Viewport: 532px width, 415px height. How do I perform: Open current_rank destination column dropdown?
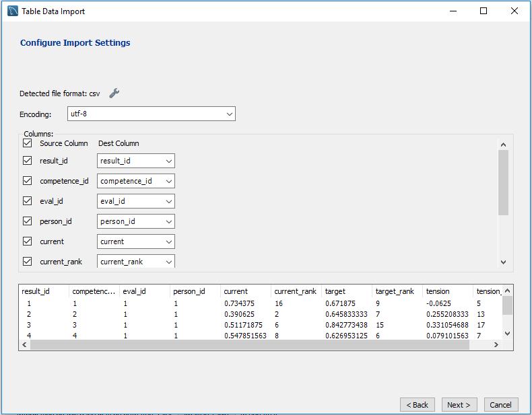136,261
